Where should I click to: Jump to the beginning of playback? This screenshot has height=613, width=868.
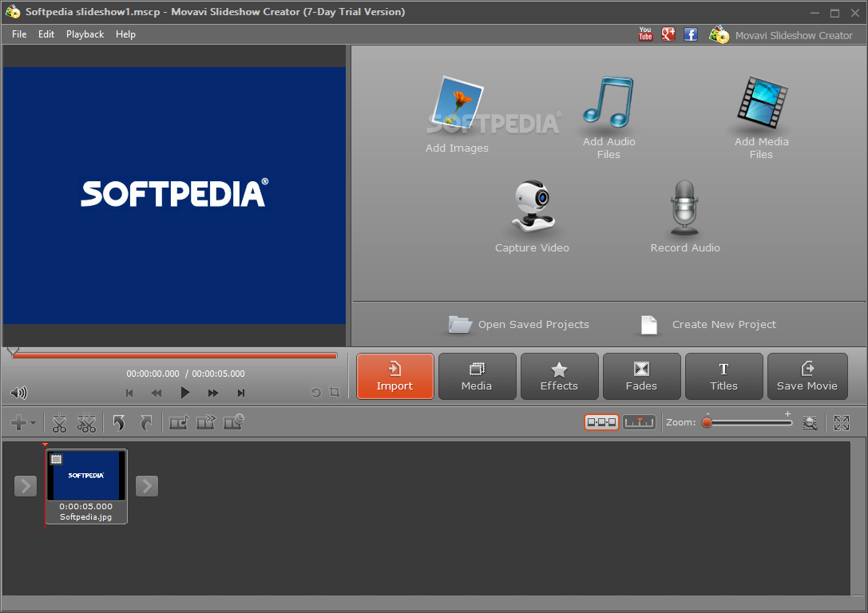129,393
